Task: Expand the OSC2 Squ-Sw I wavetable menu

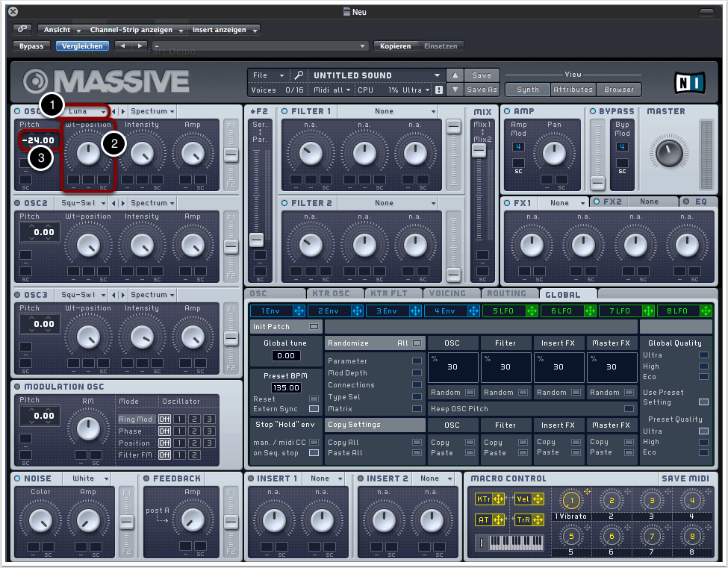Action: tap(83, 203)
